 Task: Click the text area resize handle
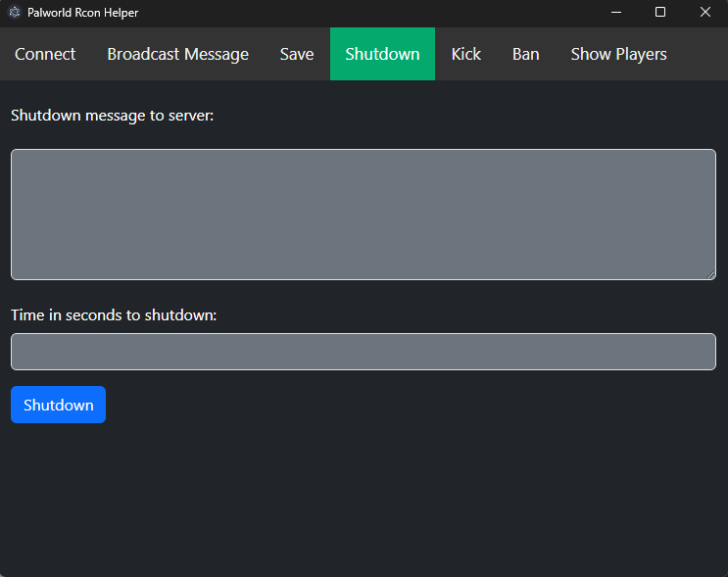point(710,275)
